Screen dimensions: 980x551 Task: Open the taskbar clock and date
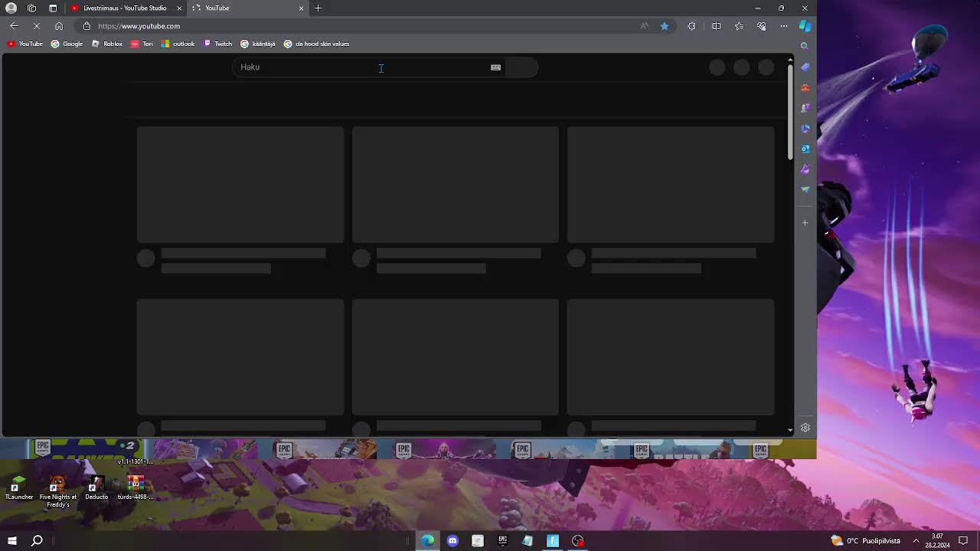point(938,541)
